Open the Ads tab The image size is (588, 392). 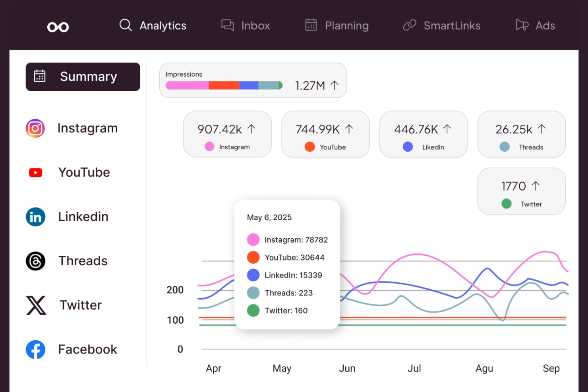click(x=535, y=25)
